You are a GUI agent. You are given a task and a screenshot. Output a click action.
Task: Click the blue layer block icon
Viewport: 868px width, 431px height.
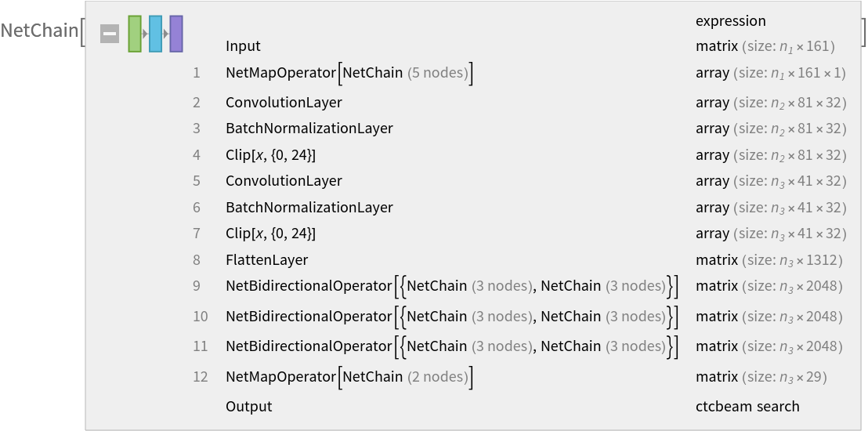point(155,34)
